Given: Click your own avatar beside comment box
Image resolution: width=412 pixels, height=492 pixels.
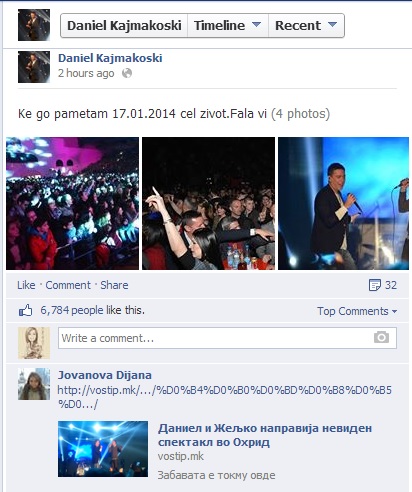Looking at the screenshot, I should coord(34,343).
